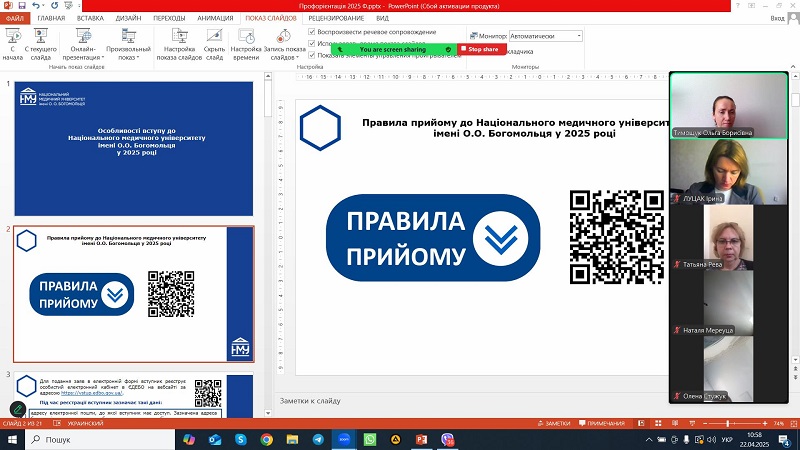Click 'You are screen sharing' banner

(393, 49)
